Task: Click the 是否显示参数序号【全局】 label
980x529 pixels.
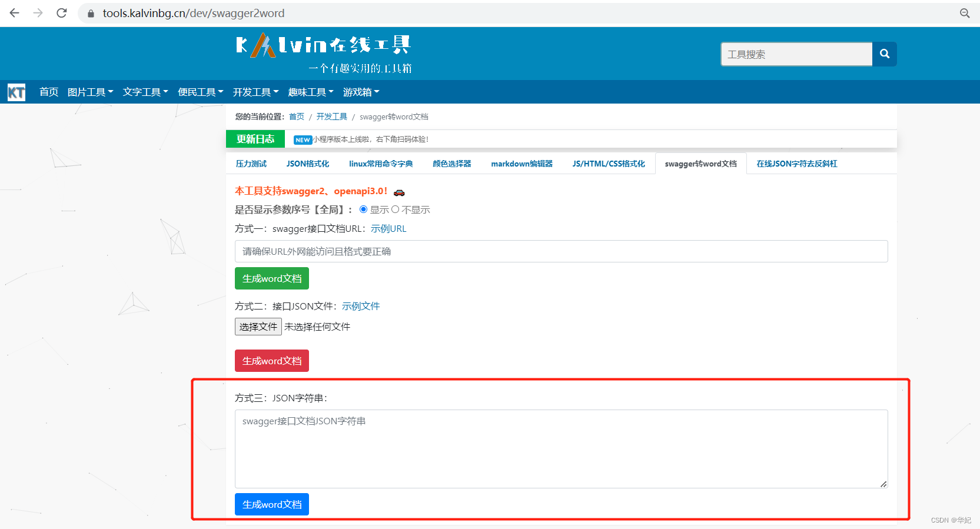Action: (x=293, y=209)
